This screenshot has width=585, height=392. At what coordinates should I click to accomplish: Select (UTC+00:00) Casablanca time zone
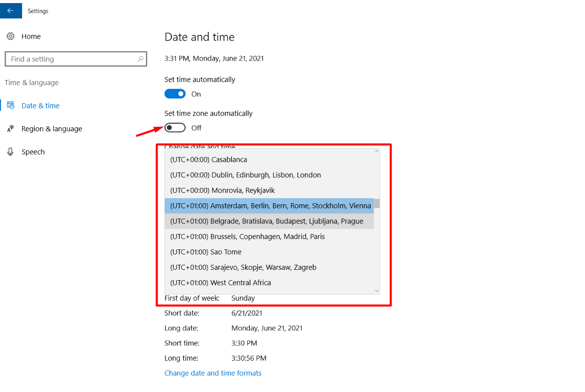[x=269, y=160]
